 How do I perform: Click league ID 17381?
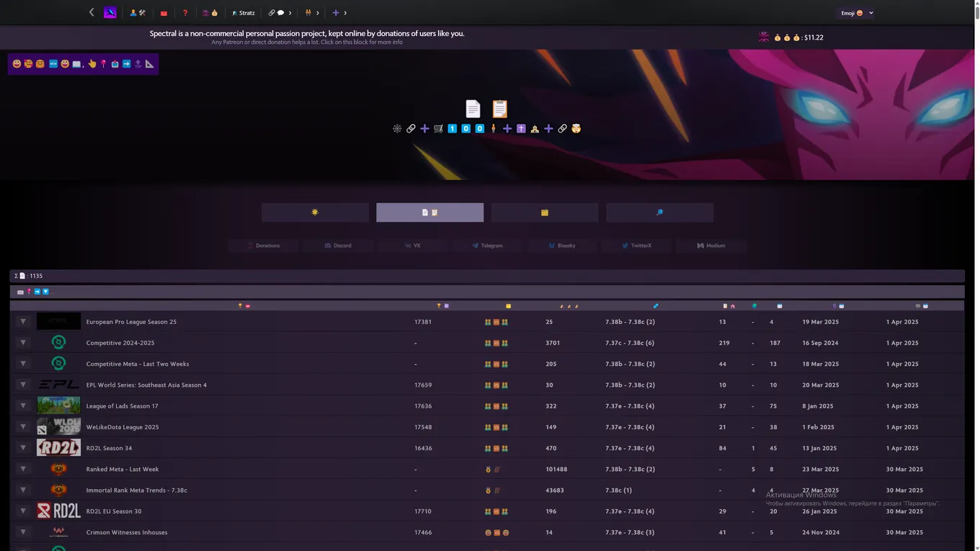[x=423, y=322]
